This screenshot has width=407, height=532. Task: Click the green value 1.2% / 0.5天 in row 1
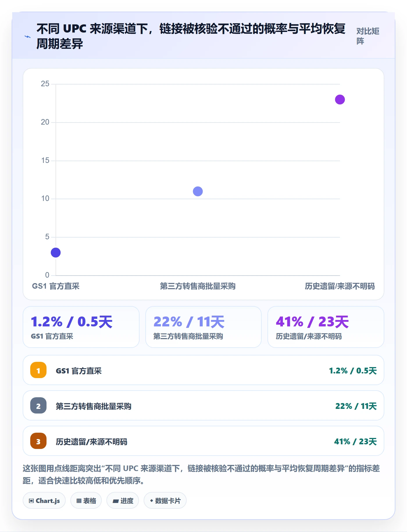point(353,371)
